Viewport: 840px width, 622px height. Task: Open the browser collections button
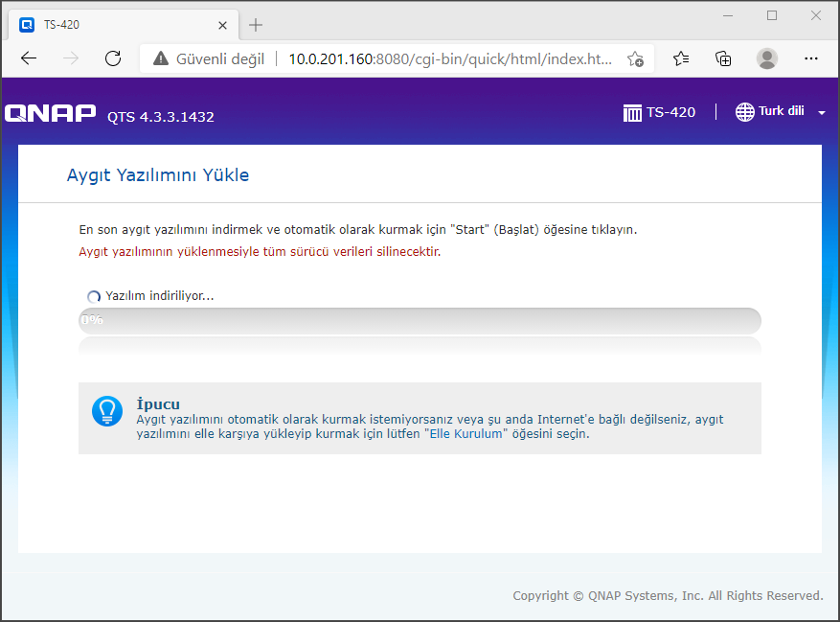tap(724, 58)
